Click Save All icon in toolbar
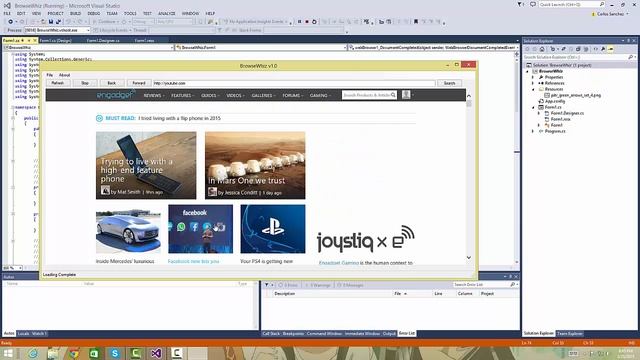Image resolution: width=640 pixels, height=360 pixels. pyautogui.click(x=58, y=22)
